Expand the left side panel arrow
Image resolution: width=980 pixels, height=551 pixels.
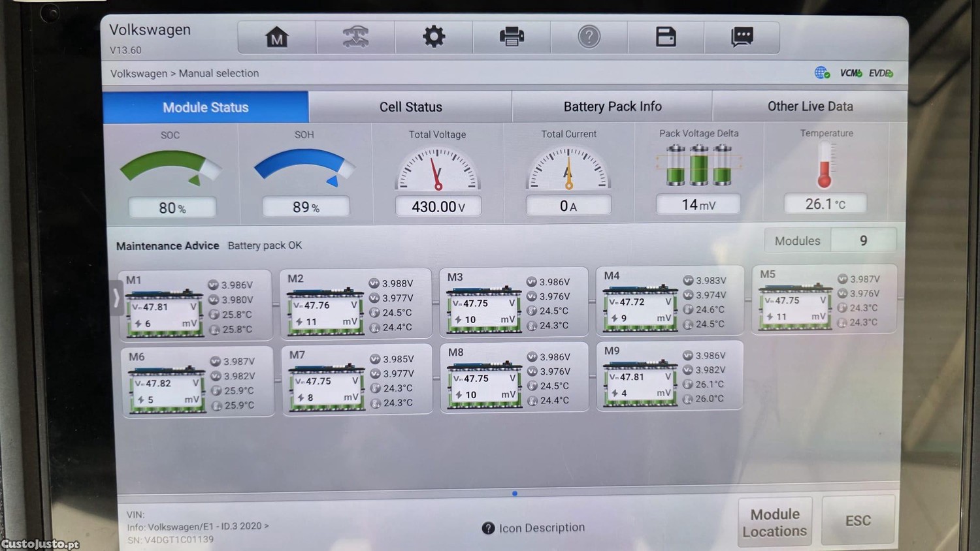[116, 298]
